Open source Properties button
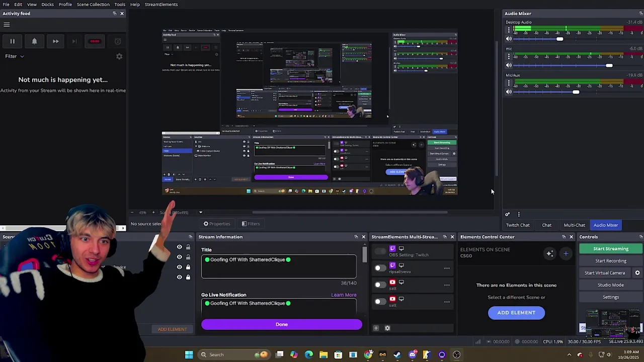644x362 pixels. click(x=217, y=224)
